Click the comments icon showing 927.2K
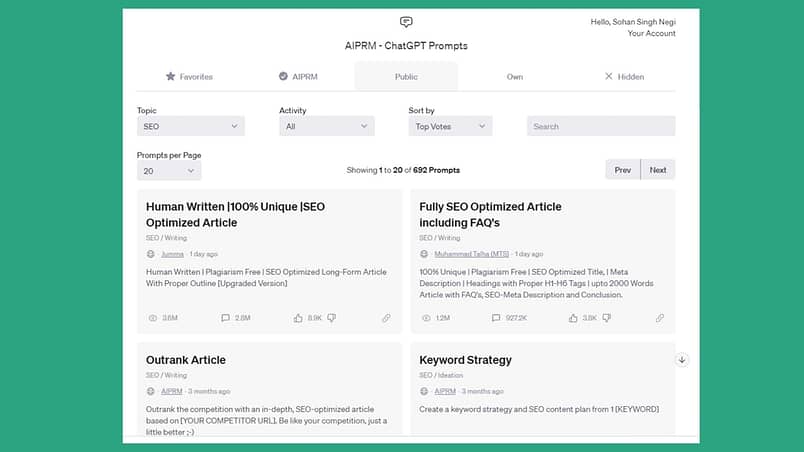 tap(496, 318)
